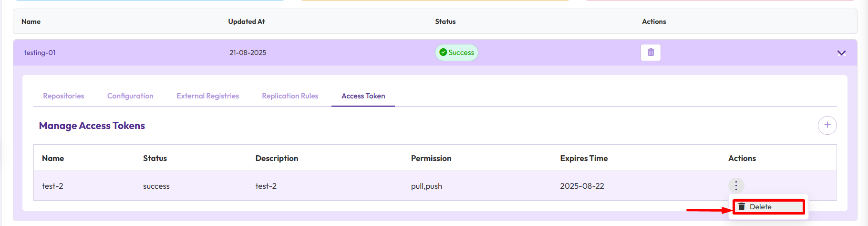
Task: Click the testing-01 registry name
Action: click(40, 53)
